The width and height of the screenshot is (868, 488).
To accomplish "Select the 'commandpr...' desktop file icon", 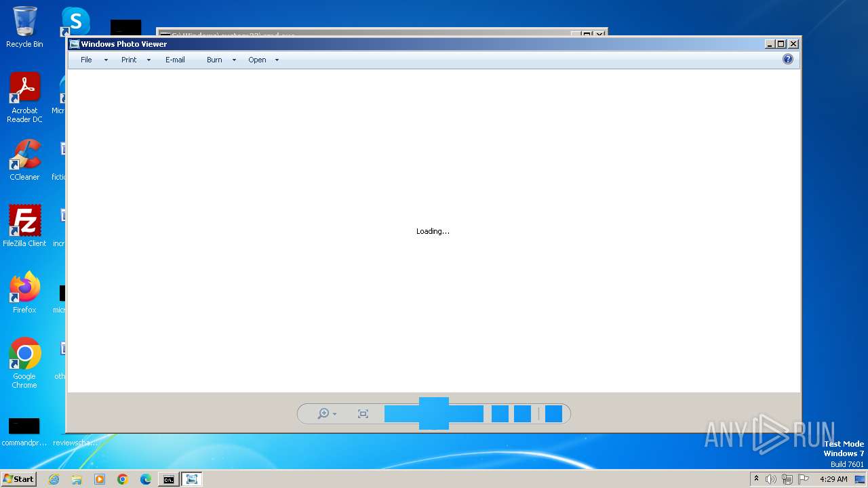I will tap(24, 432).
